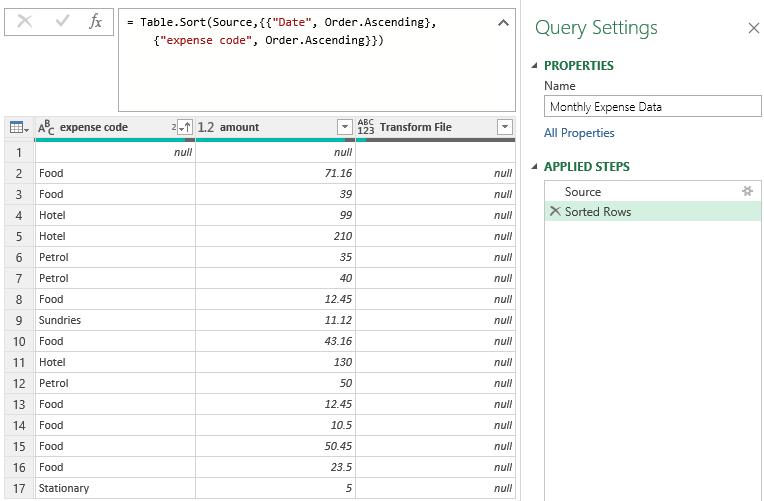Viewport: 764px width, 501px height.
Task: Click the Sundries cell
Action: click(115, 320)
